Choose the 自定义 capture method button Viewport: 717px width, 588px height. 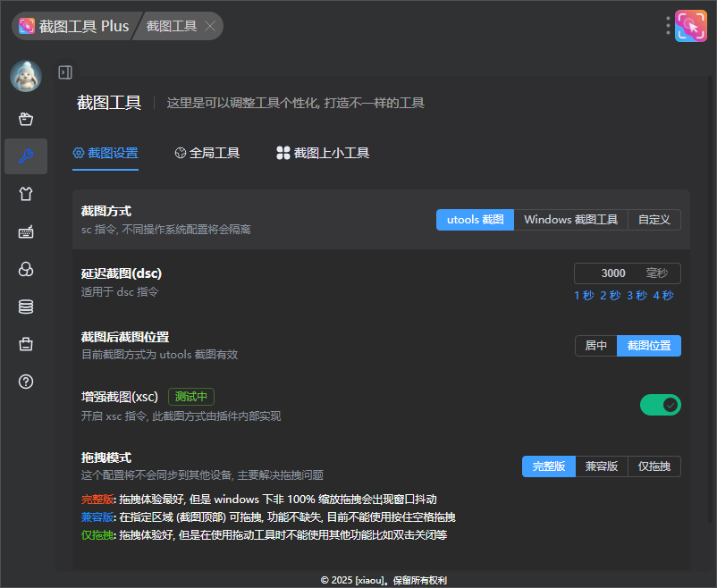coord(654,220)
